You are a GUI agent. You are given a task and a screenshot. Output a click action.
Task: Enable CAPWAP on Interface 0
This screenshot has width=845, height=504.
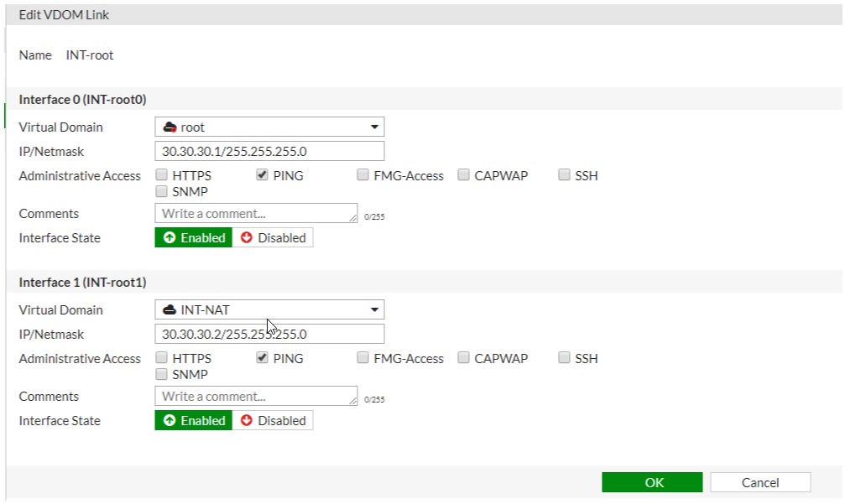[463, 176]
